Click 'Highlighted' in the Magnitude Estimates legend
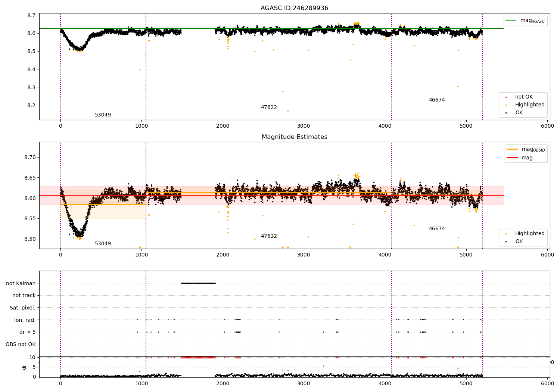The width and height of the screenshot is (560, 392). coord(530,234)
